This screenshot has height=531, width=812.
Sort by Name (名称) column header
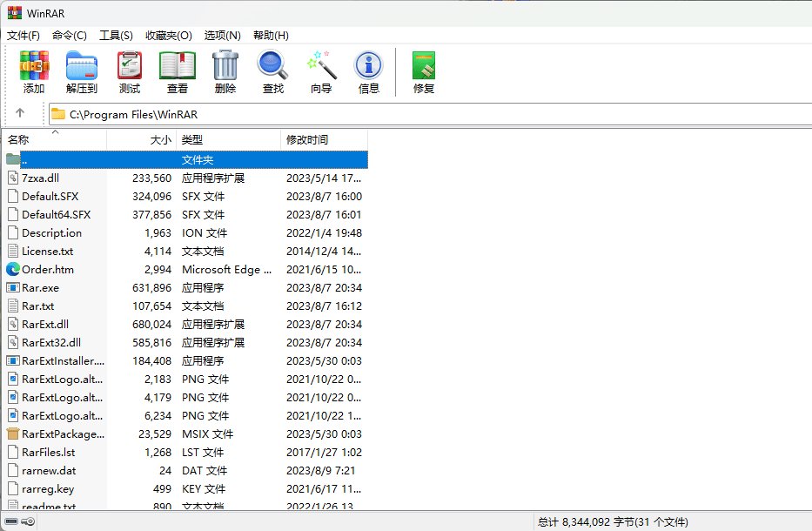(x=55, y=140)
